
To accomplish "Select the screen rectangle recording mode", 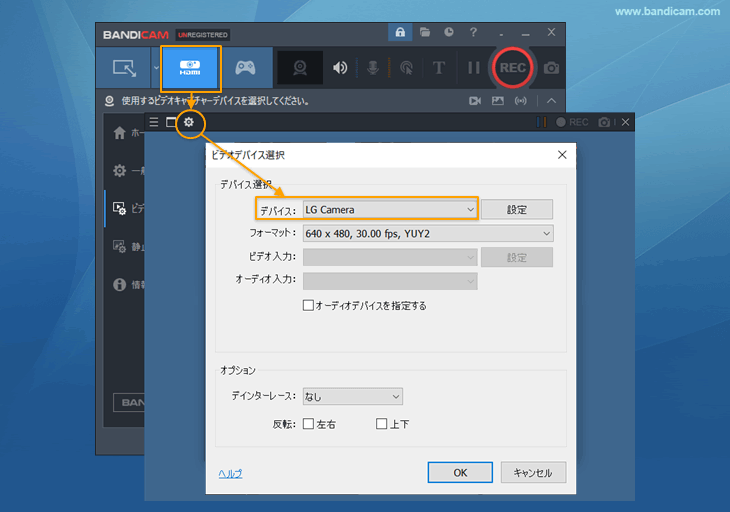I will click(125, 68).
